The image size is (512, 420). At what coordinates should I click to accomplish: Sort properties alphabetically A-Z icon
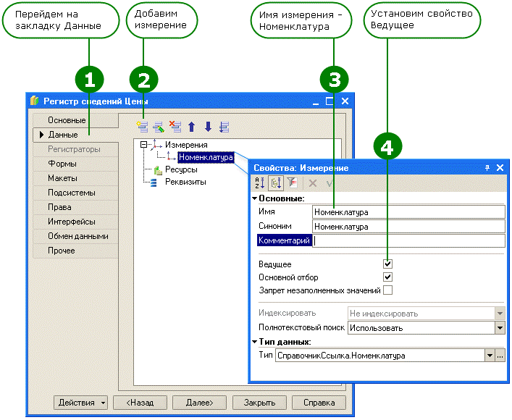coord(260,184)
